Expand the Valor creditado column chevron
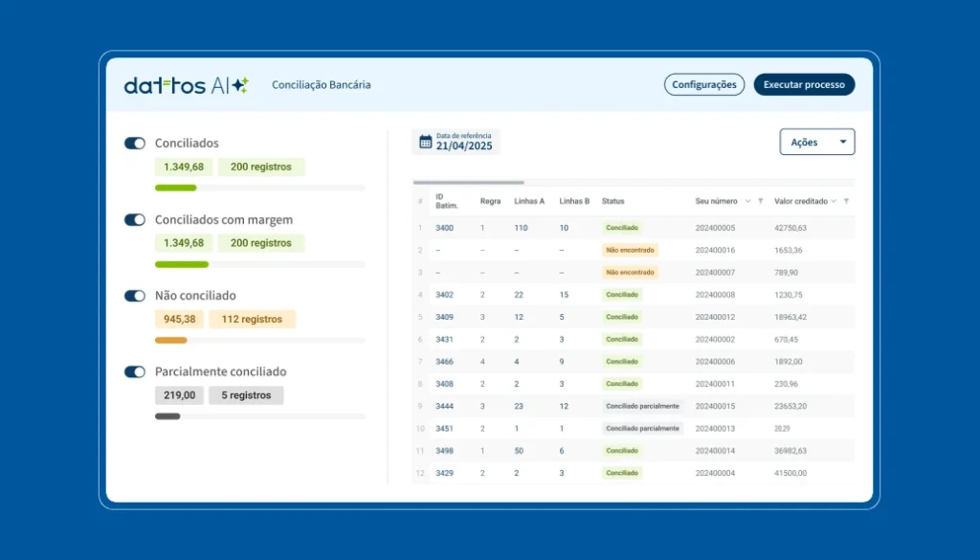The image size is (980, 560). pyautogui.click(x=834, y=201)
